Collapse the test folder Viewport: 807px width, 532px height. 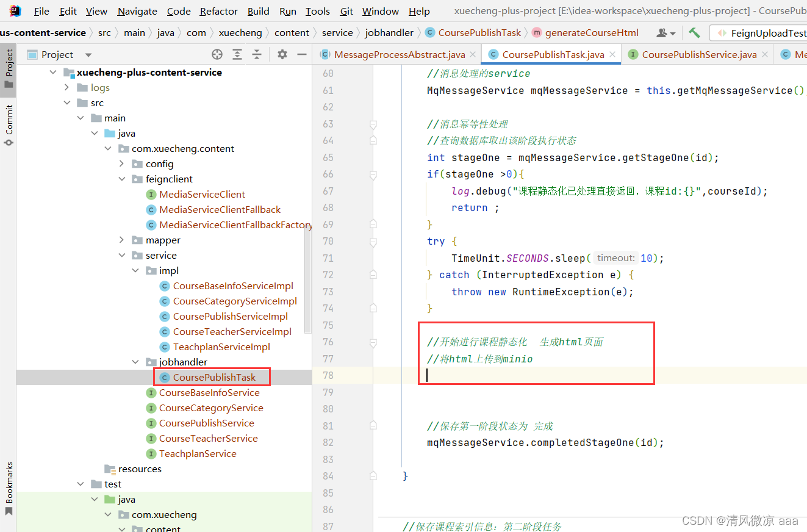(x=81, y=484)
